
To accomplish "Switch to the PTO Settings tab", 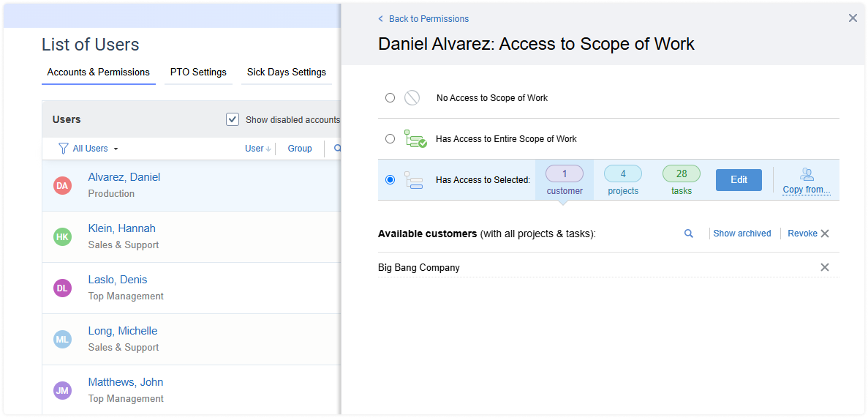I will [x=198, y=72].
